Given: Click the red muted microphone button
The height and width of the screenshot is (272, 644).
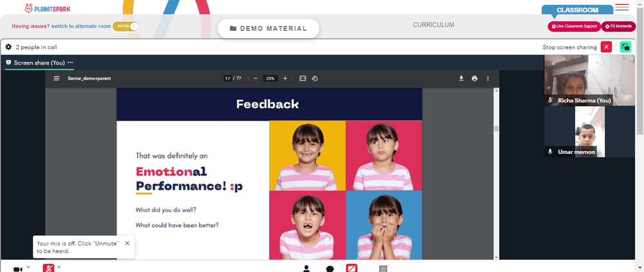Looking at the screenshot, I should pos(48,268).
